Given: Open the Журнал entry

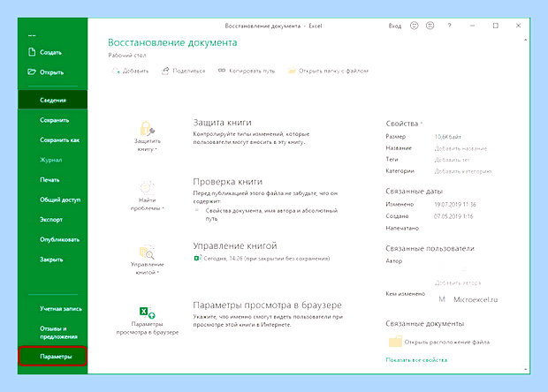Looking at the screenshot, I should pyautogui.click(x=53, y=160).
